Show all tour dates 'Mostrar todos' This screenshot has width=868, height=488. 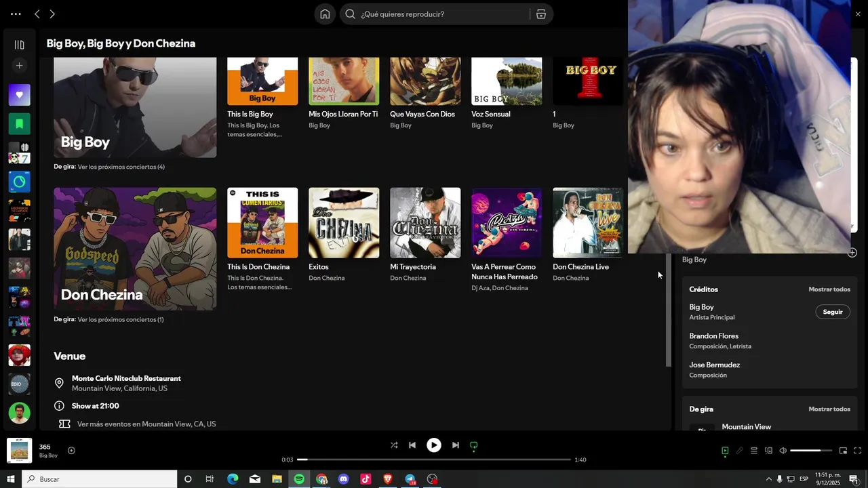click(x=829, y=409)
